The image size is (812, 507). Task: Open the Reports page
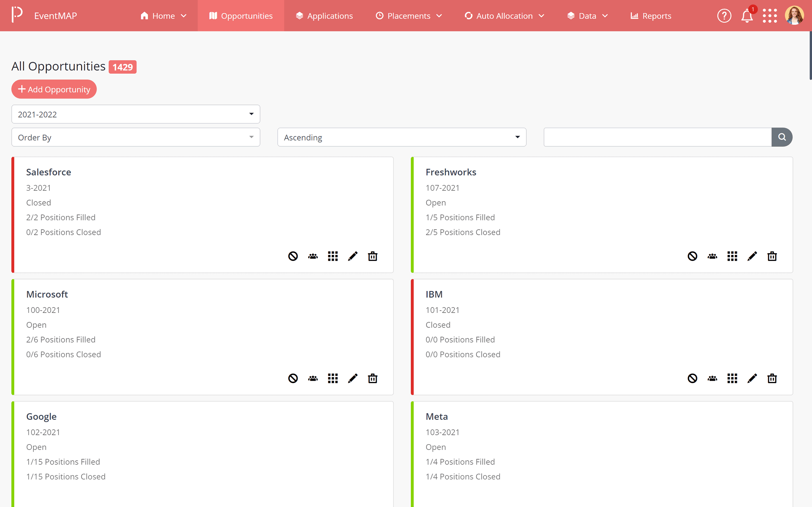(651, 16)
